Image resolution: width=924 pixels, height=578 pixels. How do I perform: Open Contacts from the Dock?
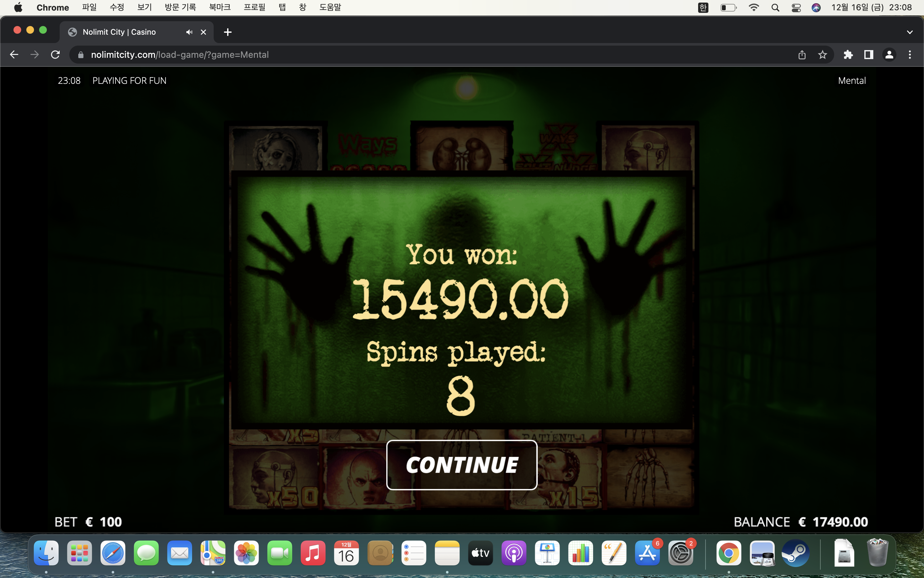pyautogui.click(x=380, y=553)
